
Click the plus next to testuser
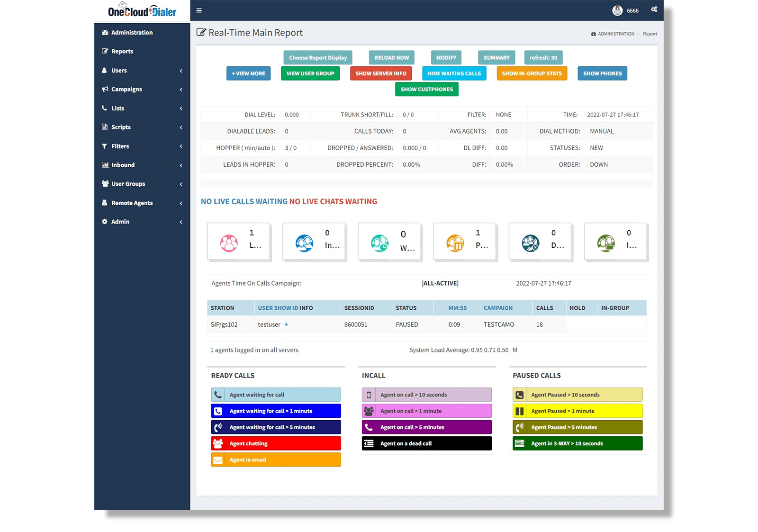tap(286, 325)
